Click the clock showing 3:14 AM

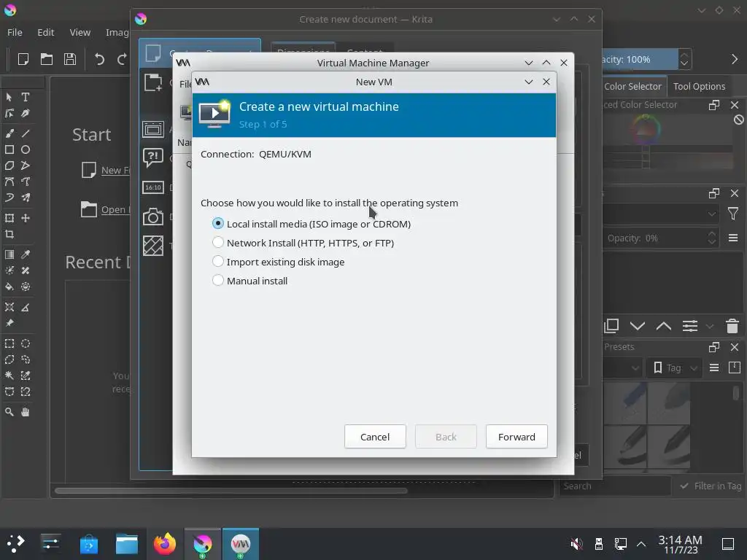point(681,544)
